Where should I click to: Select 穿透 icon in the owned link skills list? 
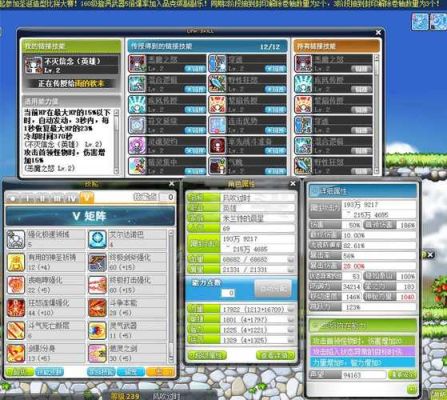click(x=303, y=125)
